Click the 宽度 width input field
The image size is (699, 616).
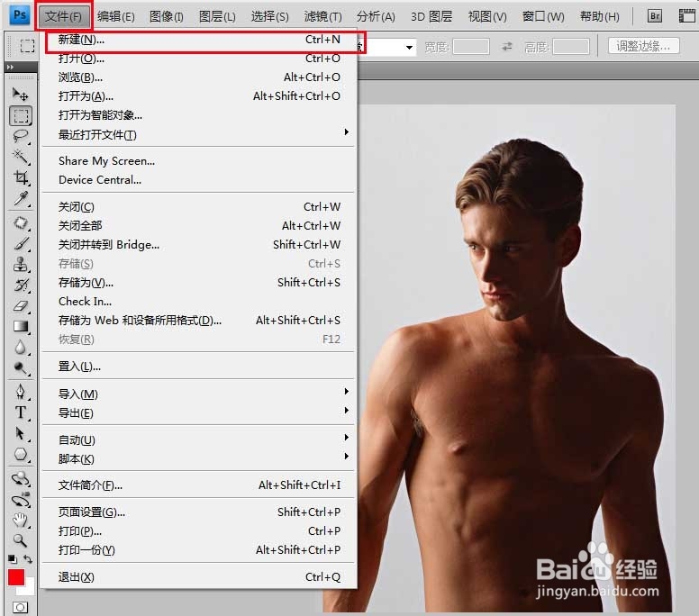click(471, 46)
